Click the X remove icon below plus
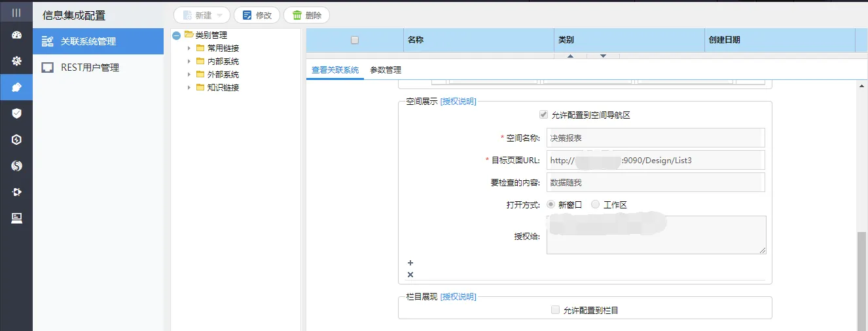Screen dimensions: 868x331 (410, 275)
